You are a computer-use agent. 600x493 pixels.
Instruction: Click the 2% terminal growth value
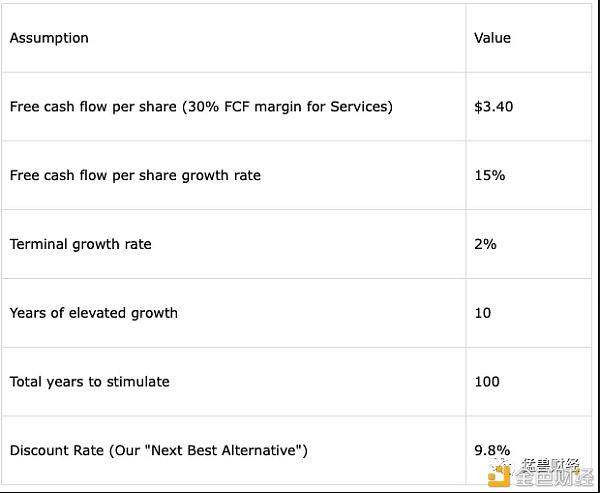tap(486, 244)
